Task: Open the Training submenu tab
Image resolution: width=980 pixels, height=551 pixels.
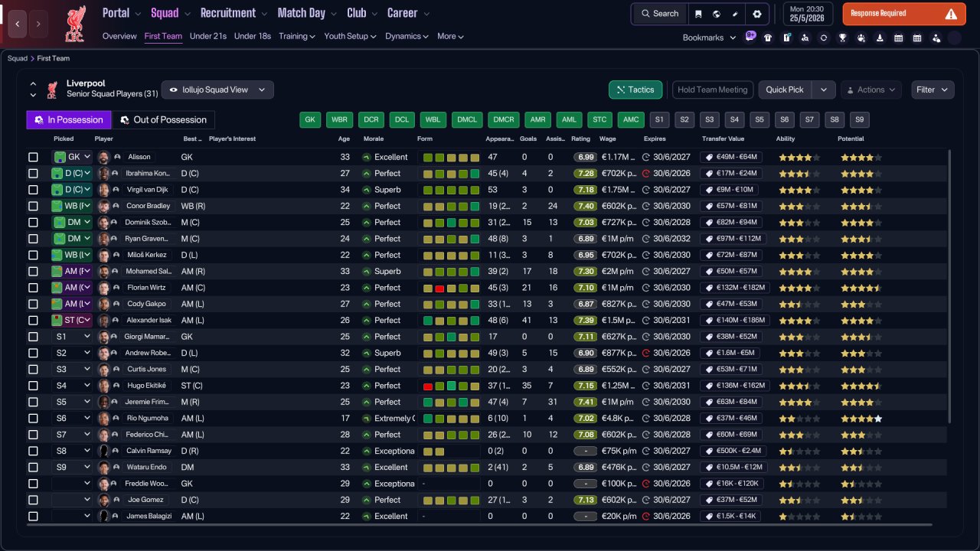Action: tap(297, 36)
